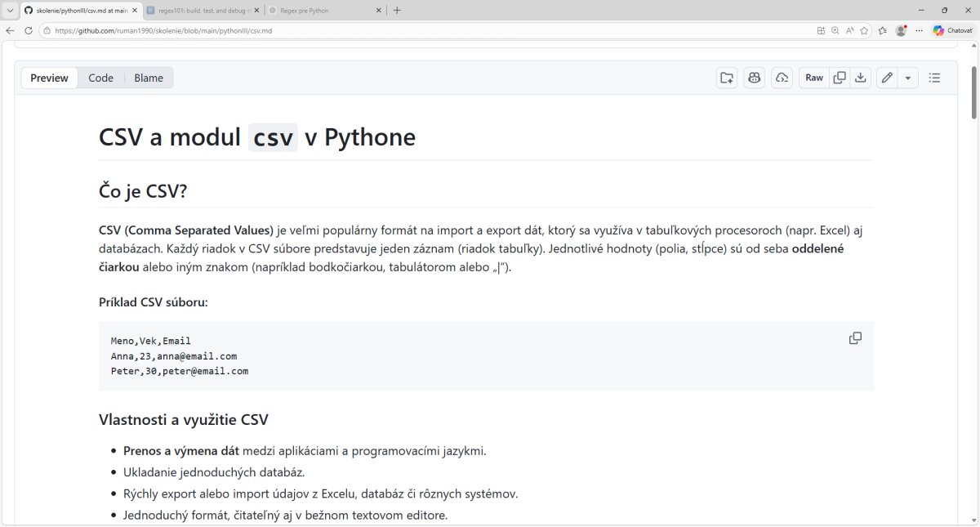Switch to the Preview view
Image resolution: width=980 pixels, height=527 pixels.
[49, 78]
